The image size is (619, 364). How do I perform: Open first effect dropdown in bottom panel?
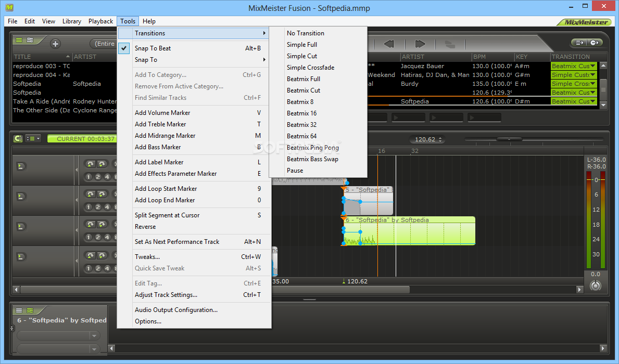click(58, 335)
